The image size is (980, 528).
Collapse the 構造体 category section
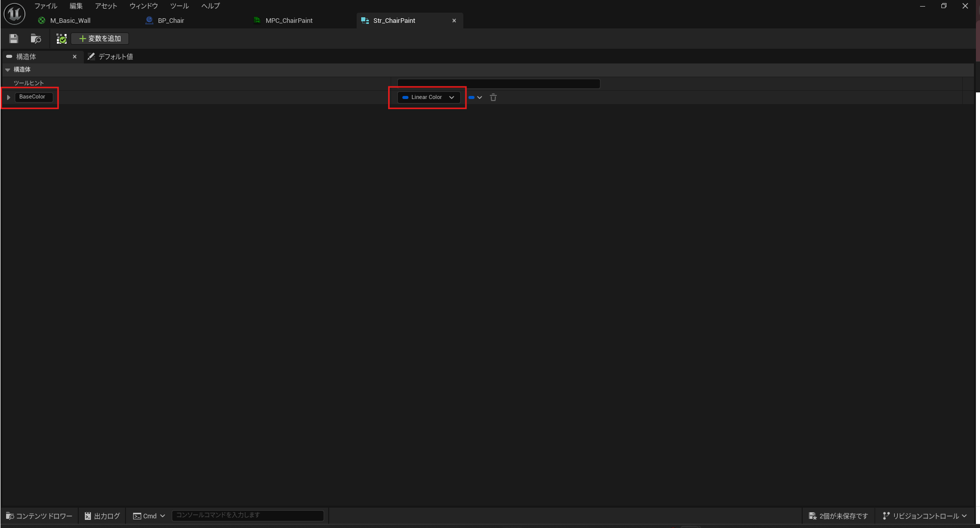click(8, 70)
